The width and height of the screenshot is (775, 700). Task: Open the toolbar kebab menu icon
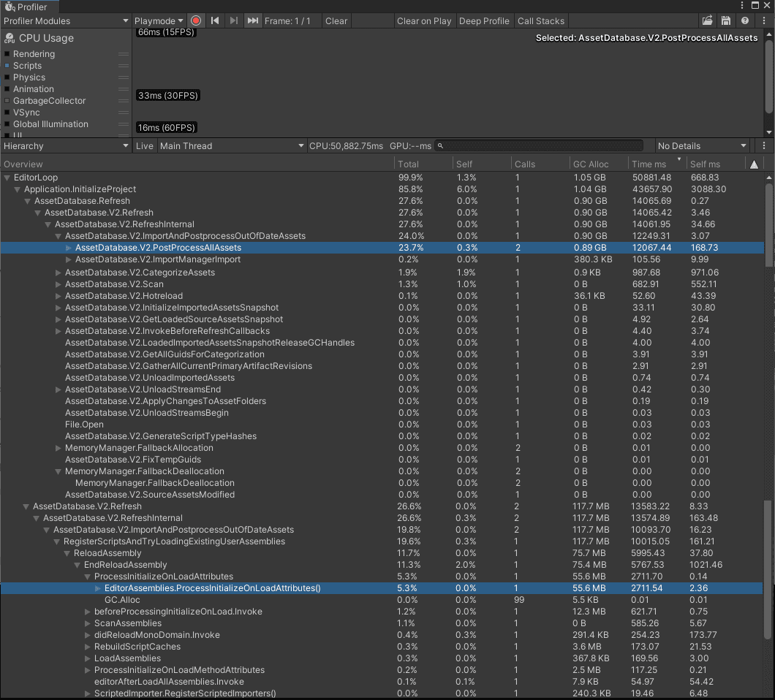point(763,20)
